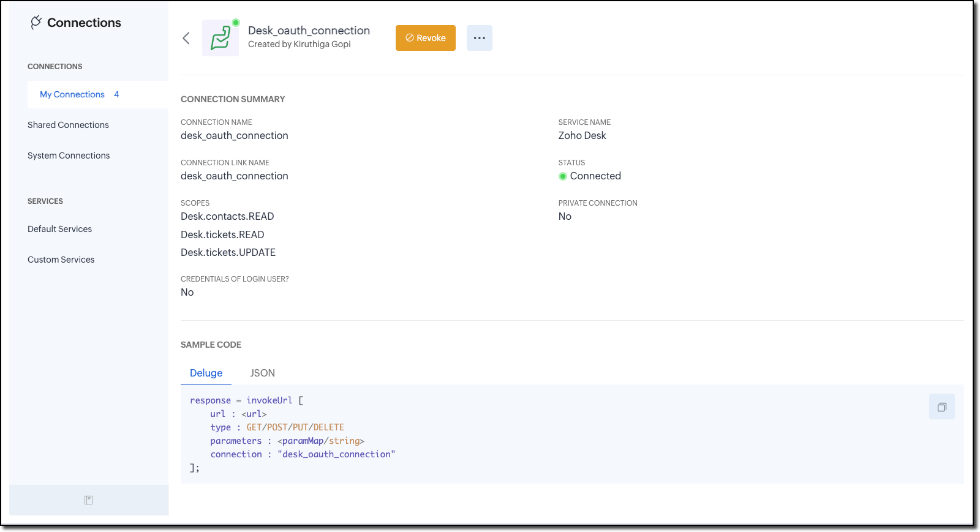The image size is (980, 532).
Task: Click the Zoho Desk connection logo
Action: (x=221, y=38)
